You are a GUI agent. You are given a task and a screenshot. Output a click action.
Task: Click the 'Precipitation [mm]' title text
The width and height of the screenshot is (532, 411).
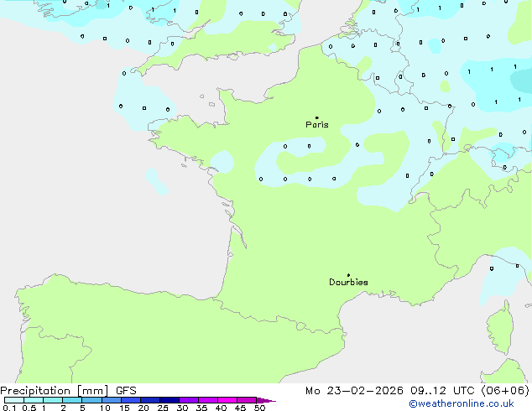(x=55, y=391)
